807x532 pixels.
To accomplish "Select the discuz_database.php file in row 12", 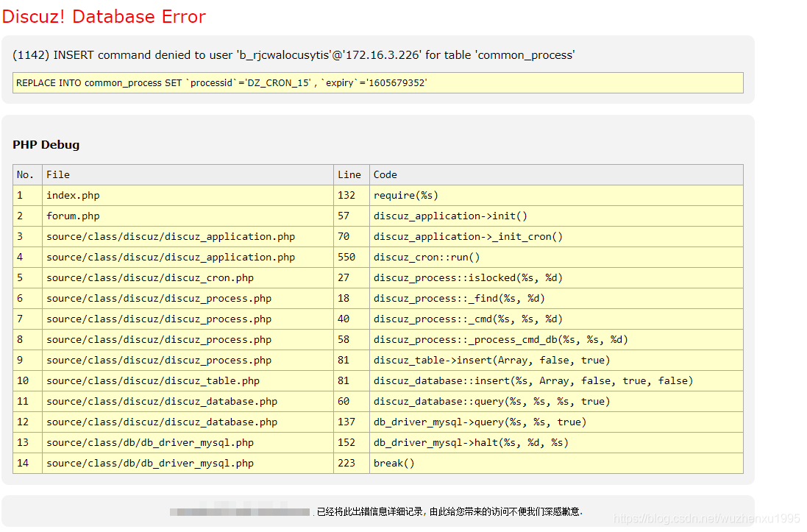I will 188,422.
